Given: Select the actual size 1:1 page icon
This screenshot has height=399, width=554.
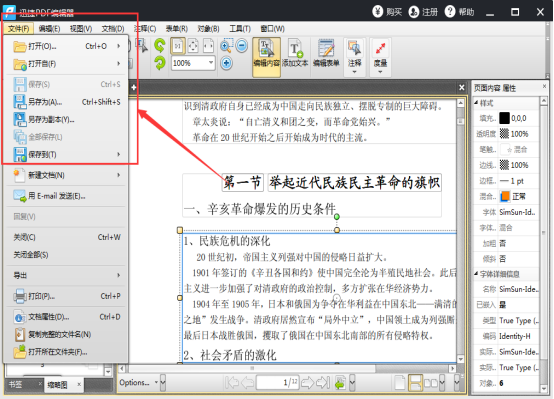Looking at the screenshot, I should click(x=178, y=46).
